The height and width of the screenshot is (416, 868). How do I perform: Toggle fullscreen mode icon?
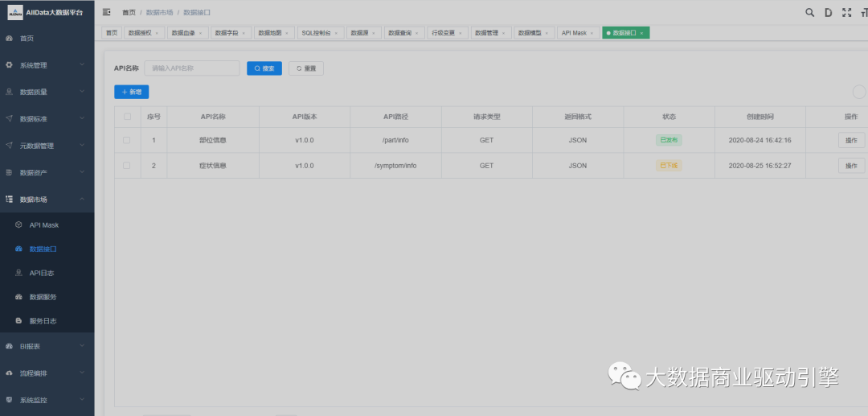846,12
